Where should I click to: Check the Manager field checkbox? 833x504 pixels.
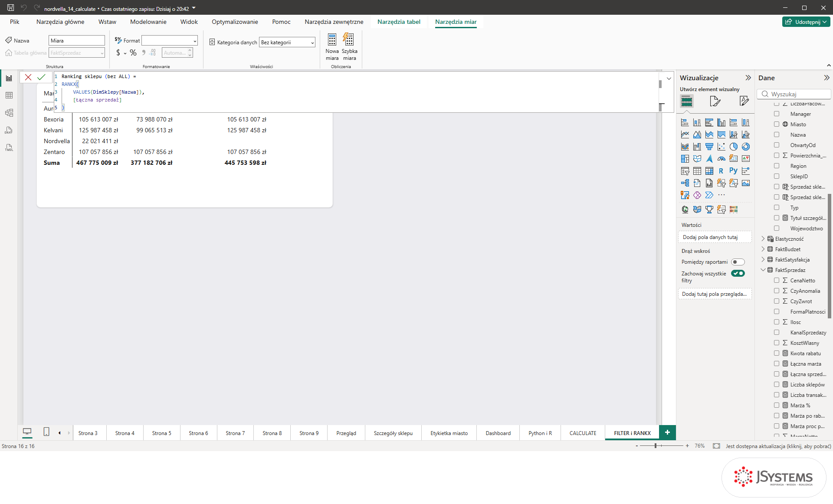pos(777,114)
